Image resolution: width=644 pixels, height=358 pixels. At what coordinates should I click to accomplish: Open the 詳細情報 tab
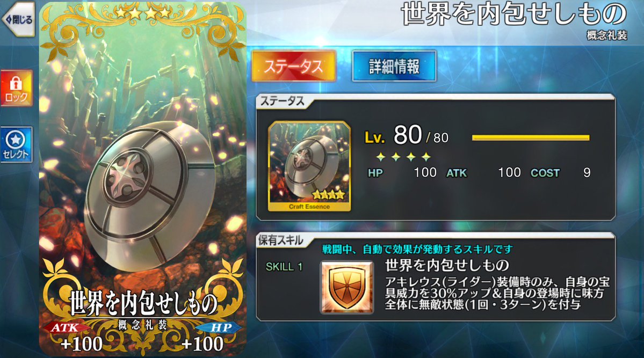394,66
